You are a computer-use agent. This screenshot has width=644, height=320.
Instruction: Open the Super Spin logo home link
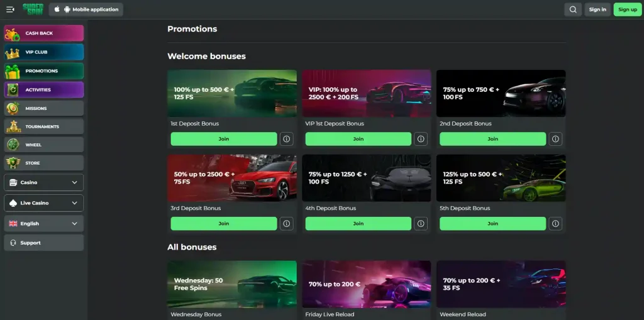tap(33, 9)
